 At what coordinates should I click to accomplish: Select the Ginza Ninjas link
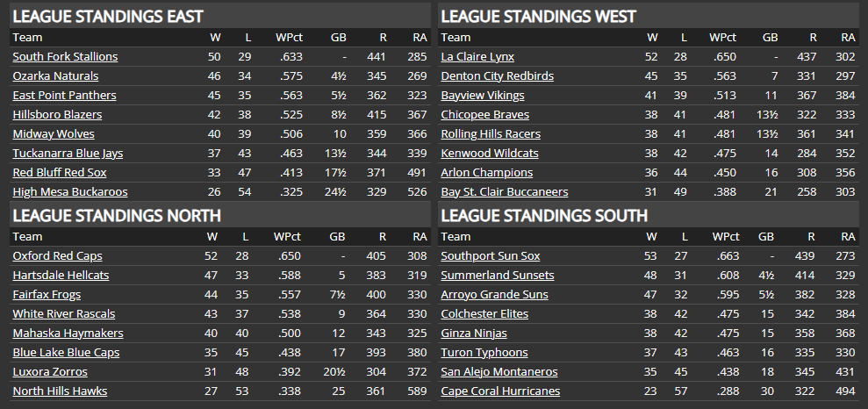pos(474,334)
